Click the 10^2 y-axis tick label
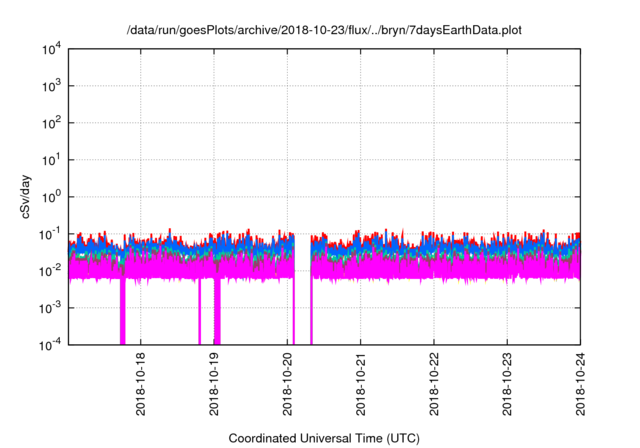This screenshot has height=448, width=640. (52, 123)
